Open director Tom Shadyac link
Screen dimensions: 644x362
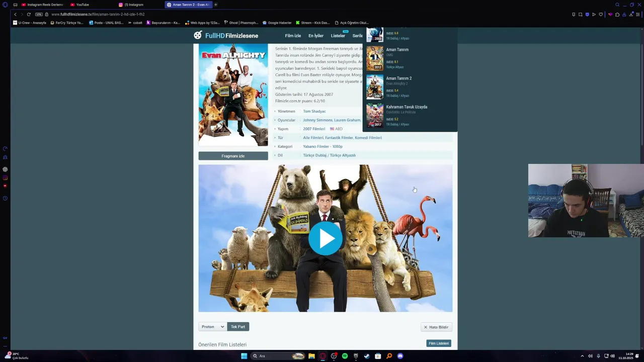pos(314,111)
